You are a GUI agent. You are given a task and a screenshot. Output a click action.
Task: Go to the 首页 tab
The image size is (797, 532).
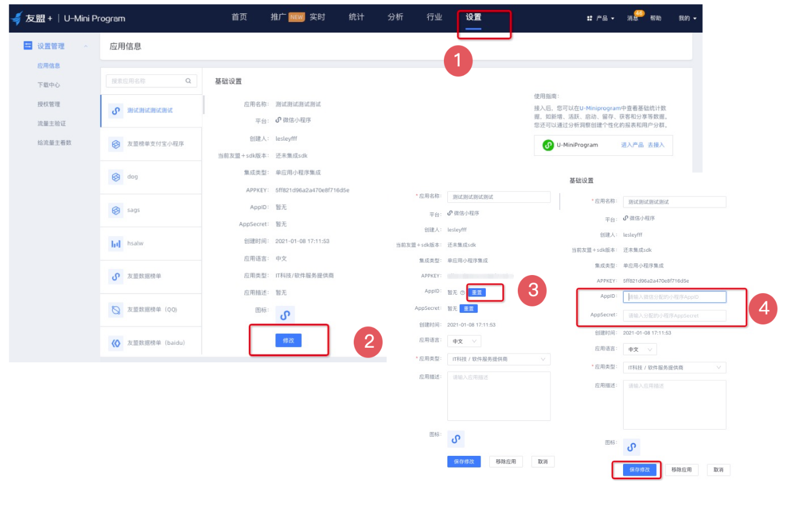pos(239,17)
